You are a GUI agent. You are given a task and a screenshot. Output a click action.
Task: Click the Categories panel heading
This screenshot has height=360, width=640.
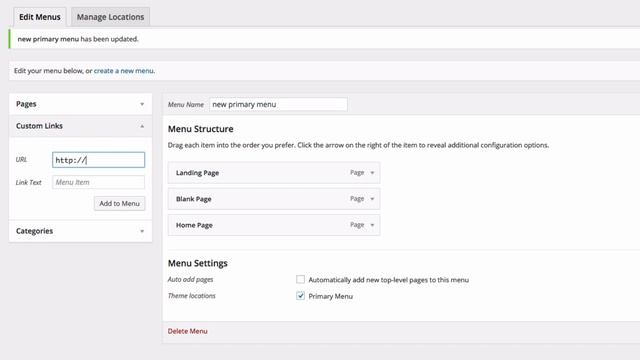(34, 231)
